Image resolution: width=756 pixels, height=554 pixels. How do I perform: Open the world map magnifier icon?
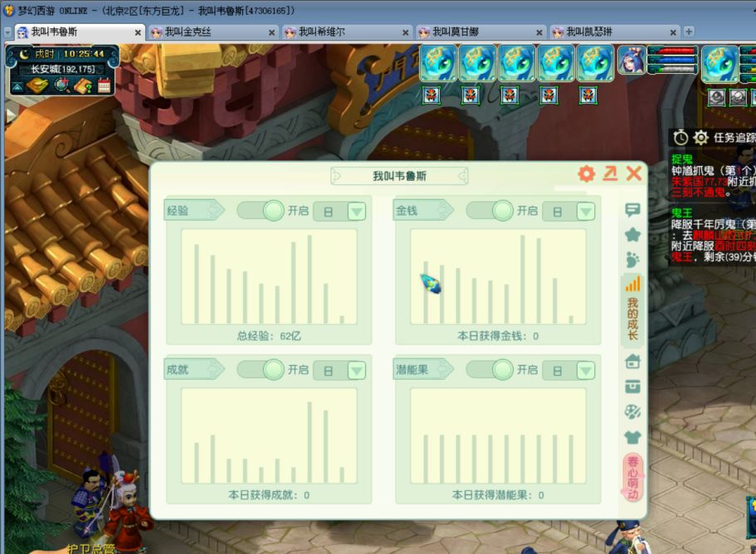62,85
